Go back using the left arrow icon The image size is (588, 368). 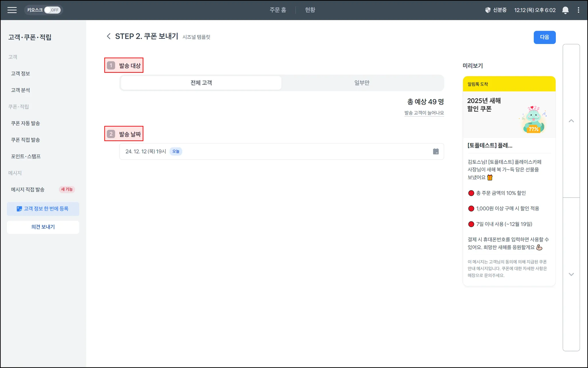109,36
